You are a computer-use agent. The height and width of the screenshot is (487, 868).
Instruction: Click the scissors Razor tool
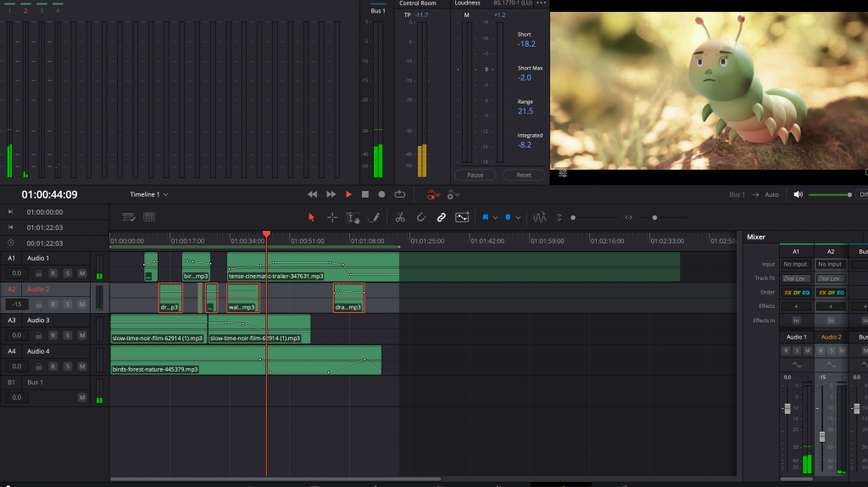[x=400, y=217]
